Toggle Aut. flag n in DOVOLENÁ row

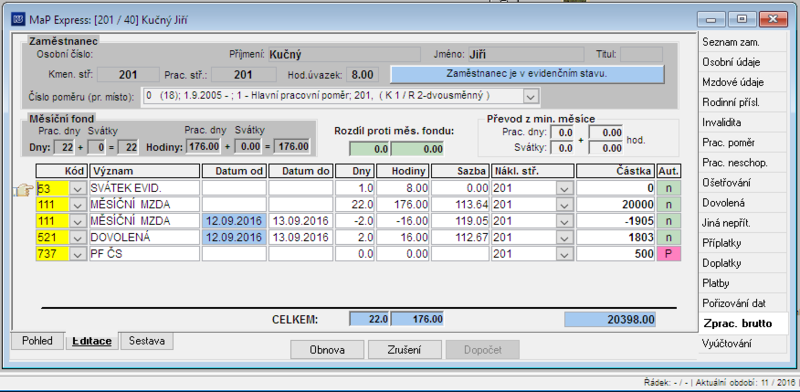669,237
